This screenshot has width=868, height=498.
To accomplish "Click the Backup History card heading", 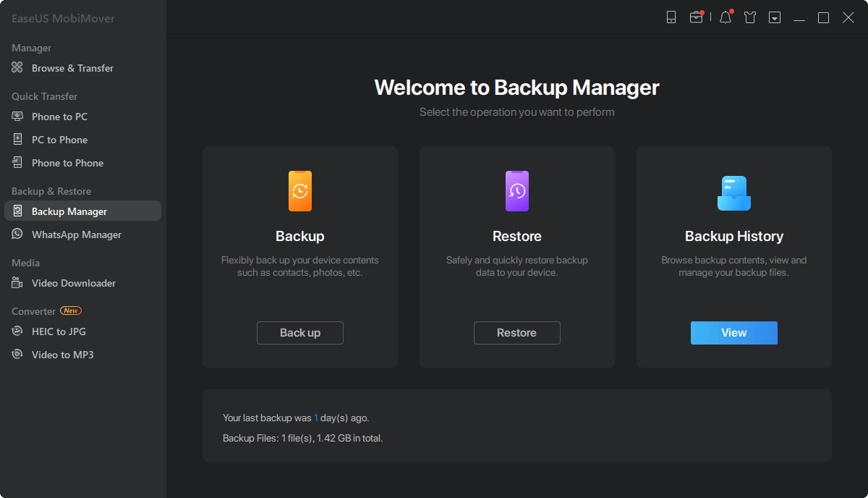I will (734, 237).
